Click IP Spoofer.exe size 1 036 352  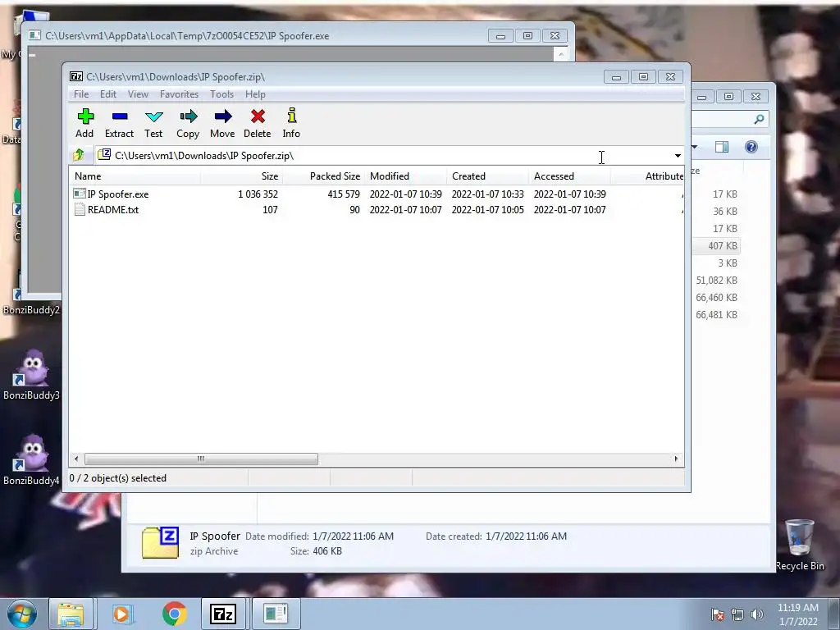(258, 194)
